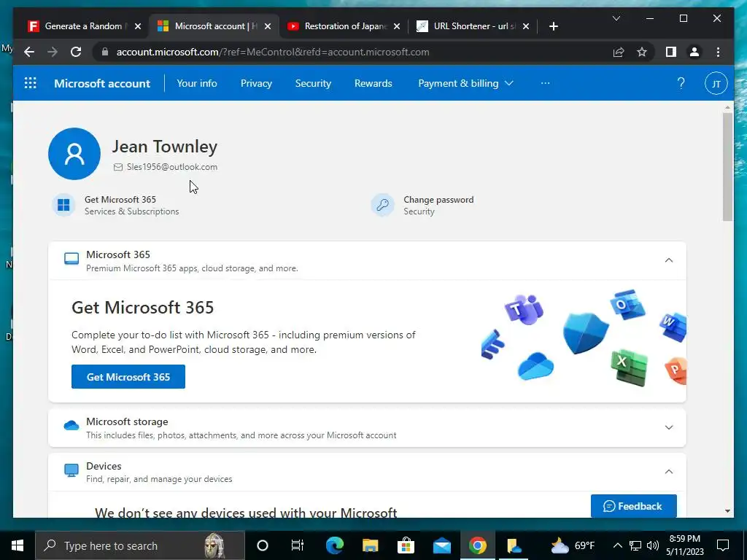This screenshot has height=560, width=747.
Task: Click the taskbar clock and date
Action: [x=684, y=545]
